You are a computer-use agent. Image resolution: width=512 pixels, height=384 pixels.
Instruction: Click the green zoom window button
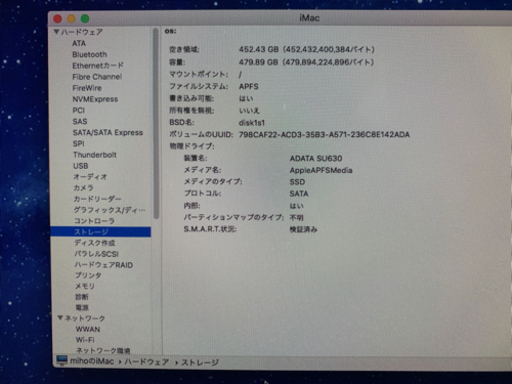click(x=85, y=19)
